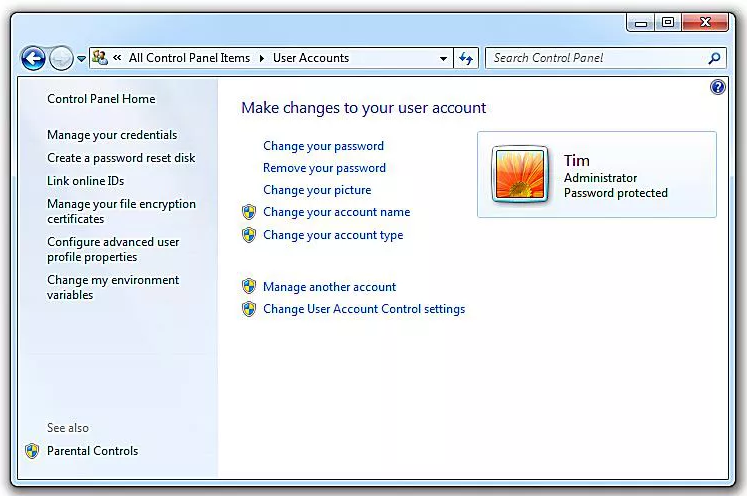This screenshot has width=747, height=496.
Task: Go back with the blue back arrow
Action: [33, 59]
